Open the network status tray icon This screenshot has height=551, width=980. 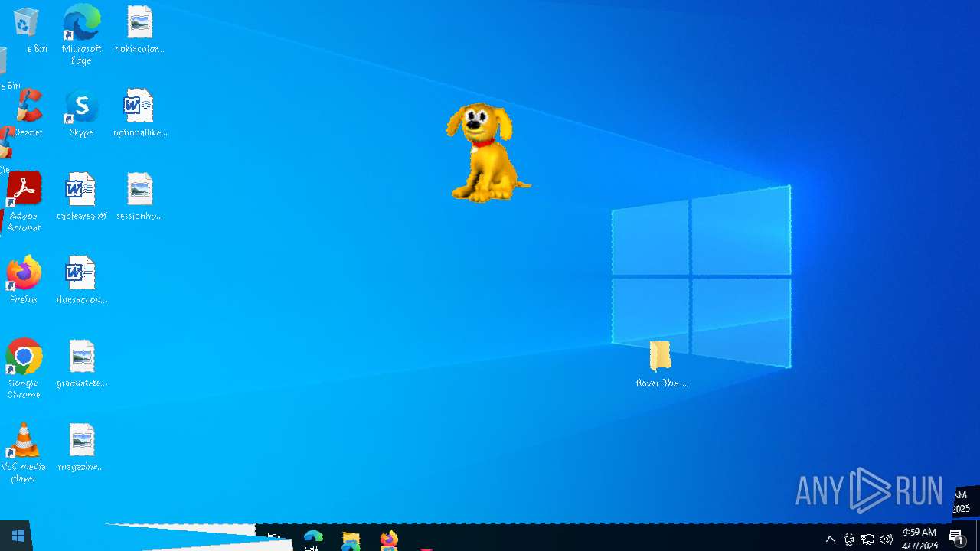pos(867,539)
